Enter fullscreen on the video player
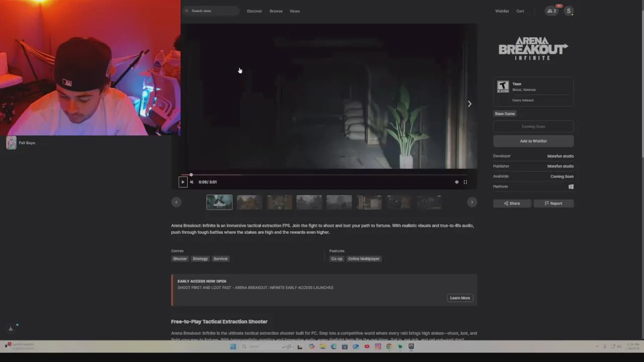Screen dimensions: 644x362 point(465,182)
